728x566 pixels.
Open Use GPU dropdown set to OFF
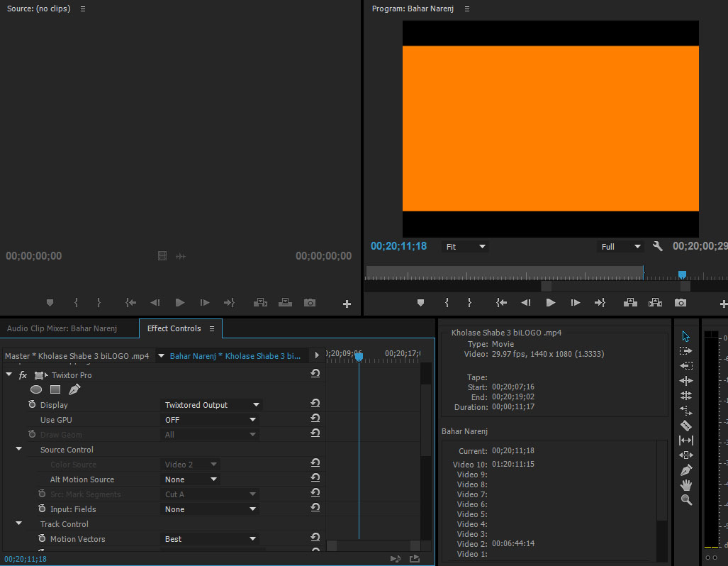(x=209, y=420)
